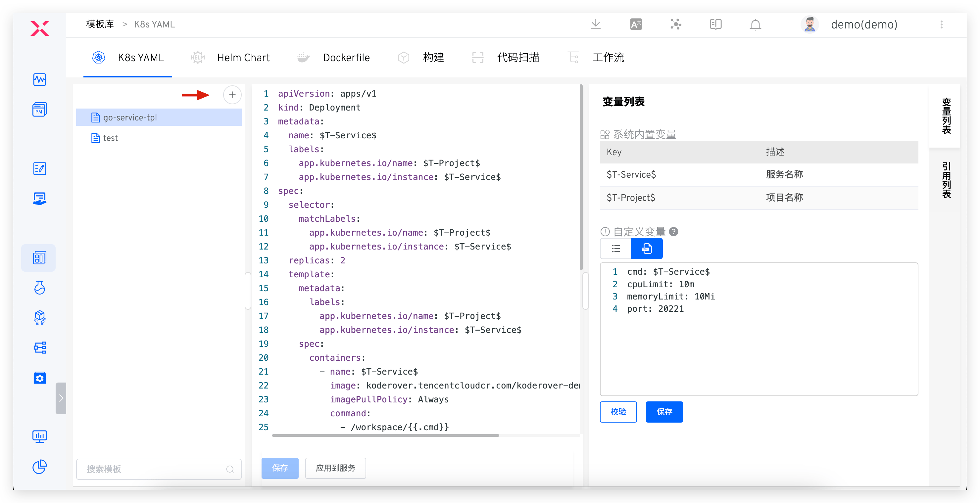Open the 变量列表 vertical side tab
This screenshot has height=503, width=980.
(x=946, y=116)
